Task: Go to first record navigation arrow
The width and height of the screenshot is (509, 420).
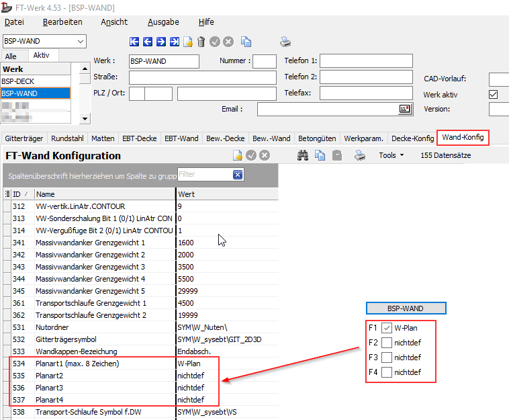Action: point(134,42)
